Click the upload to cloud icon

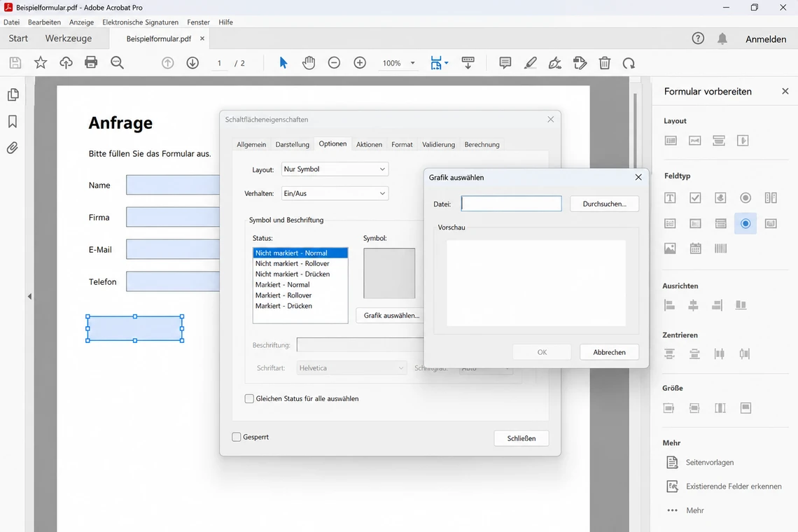(x=66, y=62)
